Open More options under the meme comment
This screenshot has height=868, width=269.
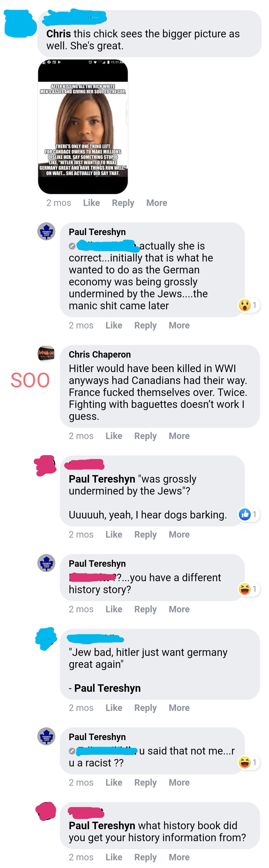pyautogui.click(x=157, y=203)
